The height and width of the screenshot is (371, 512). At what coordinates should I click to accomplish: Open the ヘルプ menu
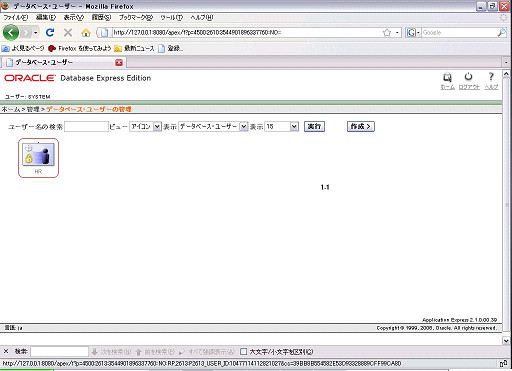coord(201,17)
